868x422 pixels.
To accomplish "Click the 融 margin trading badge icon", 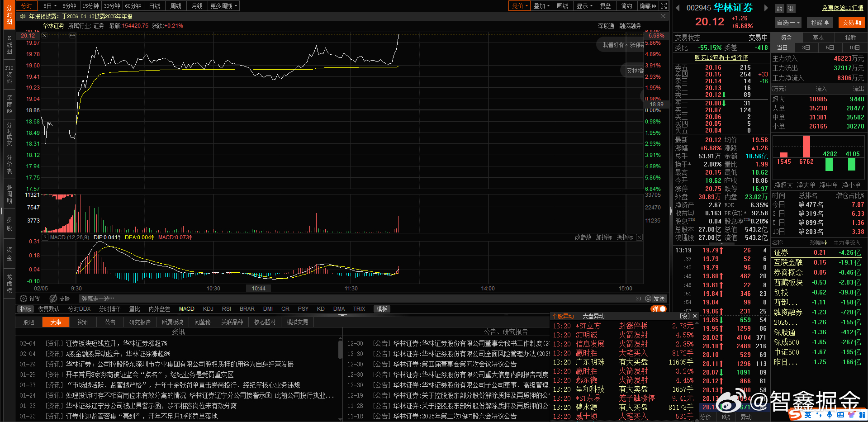I will (x=779, y=9).
